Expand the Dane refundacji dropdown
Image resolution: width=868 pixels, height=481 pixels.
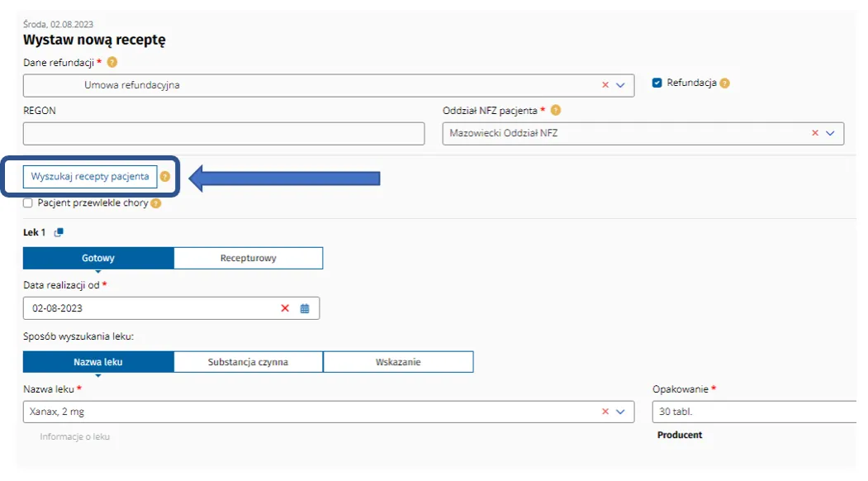click(621, 85)
